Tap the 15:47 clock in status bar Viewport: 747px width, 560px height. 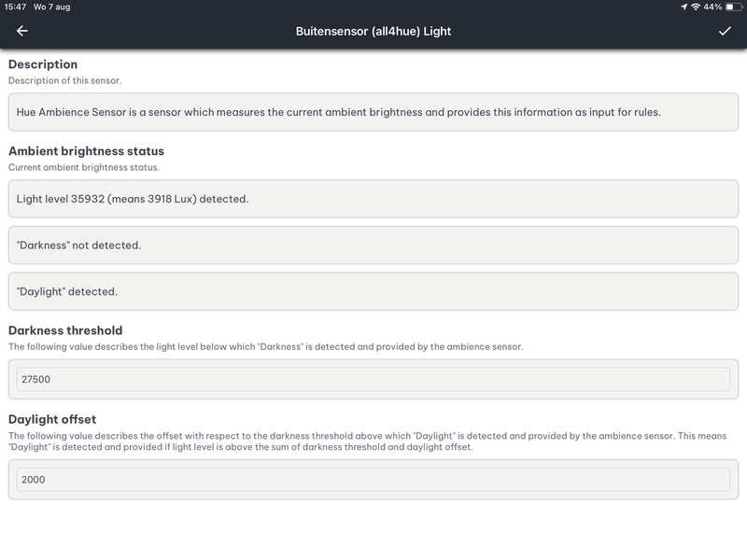[17, 7]
